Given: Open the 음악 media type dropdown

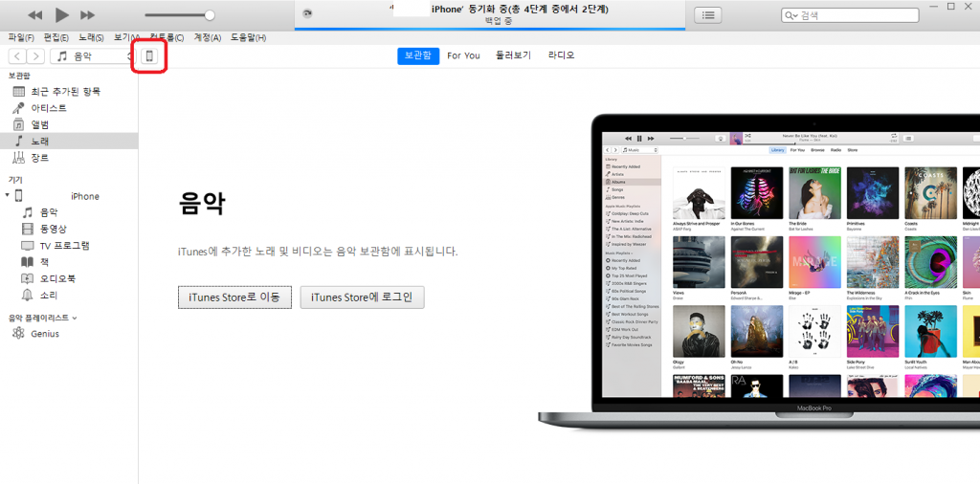Looking at the screenshot, I should coord(92,56).
